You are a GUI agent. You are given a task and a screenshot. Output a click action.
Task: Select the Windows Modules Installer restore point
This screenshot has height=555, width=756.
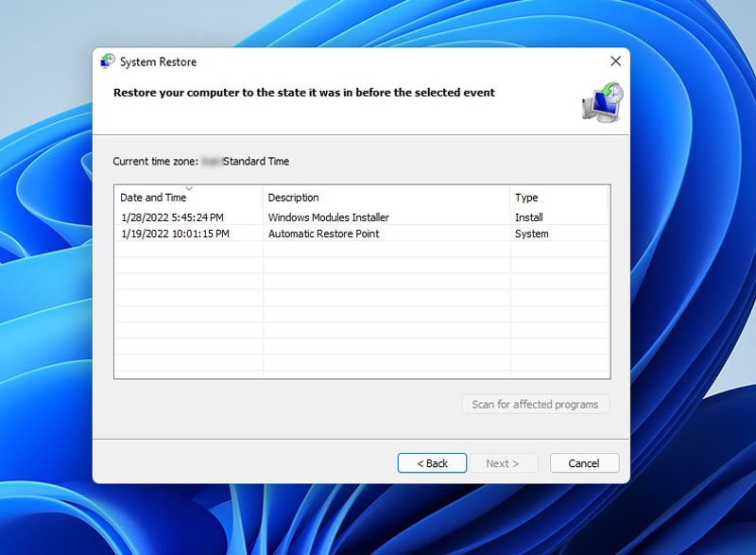click(328, 217)
